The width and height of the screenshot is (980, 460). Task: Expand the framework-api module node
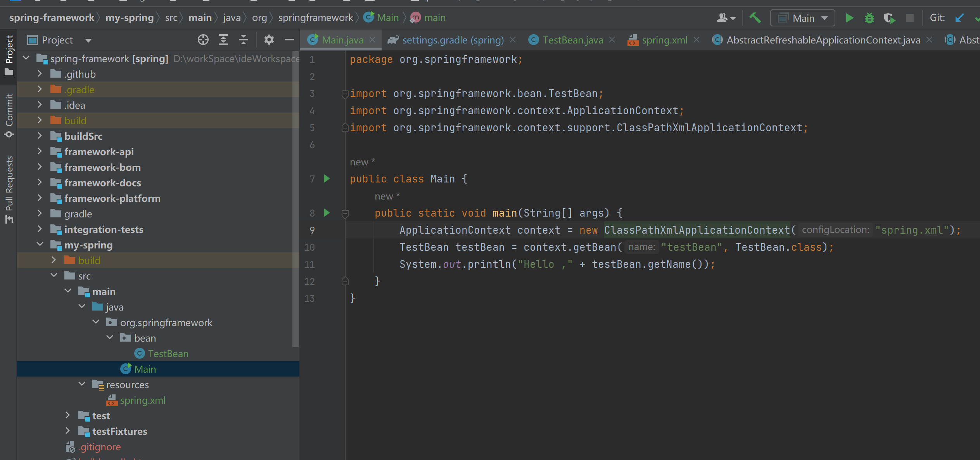coord(40,151)
